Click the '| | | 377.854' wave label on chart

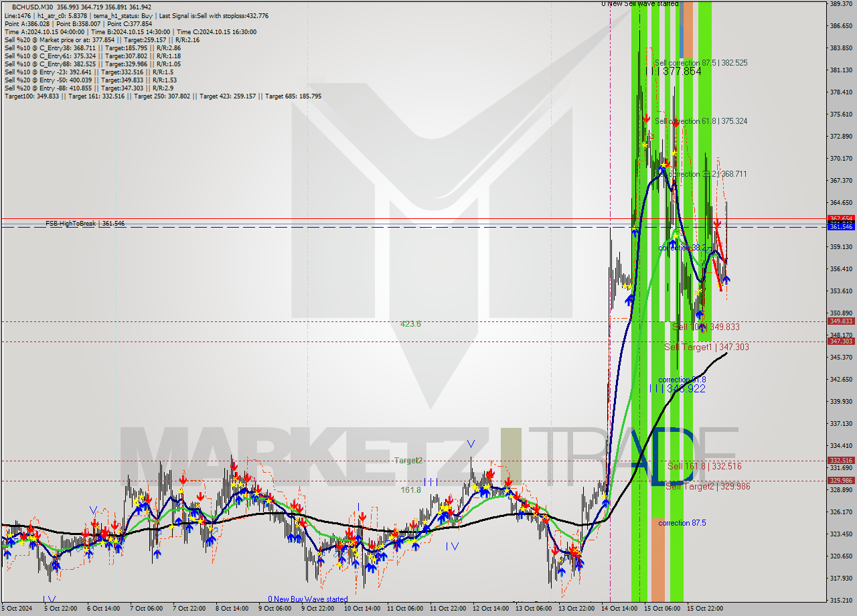click(x=674, y=71)
